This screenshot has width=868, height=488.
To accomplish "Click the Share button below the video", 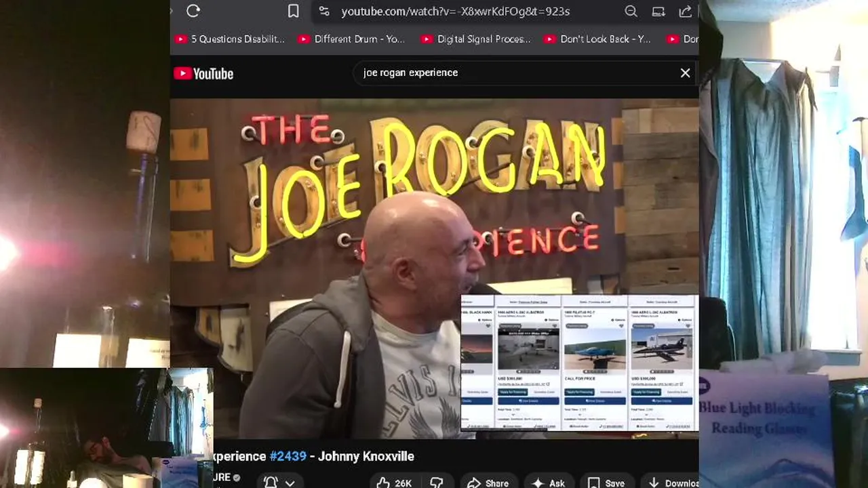I will (488, 483).
